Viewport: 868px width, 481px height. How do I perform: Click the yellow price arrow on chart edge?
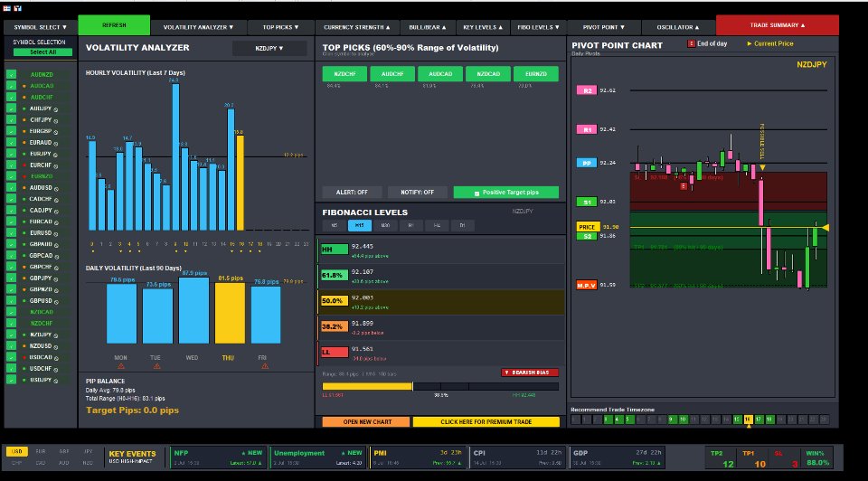click(825, 228)
